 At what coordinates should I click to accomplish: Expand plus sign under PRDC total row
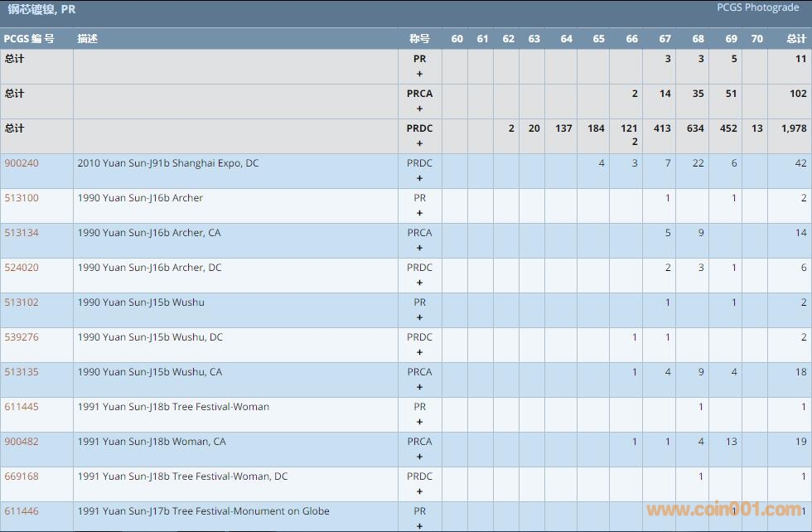tap(419, 143)
